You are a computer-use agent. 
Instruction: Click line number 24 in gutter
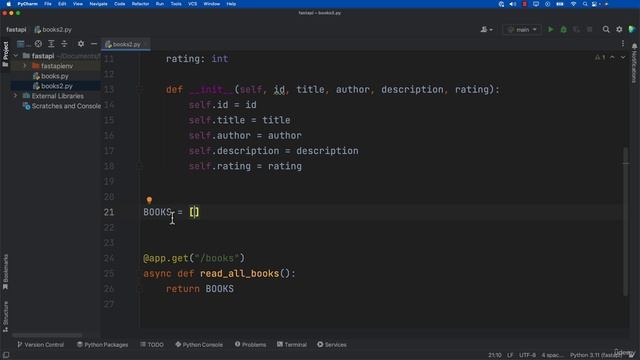coord(109,258)
